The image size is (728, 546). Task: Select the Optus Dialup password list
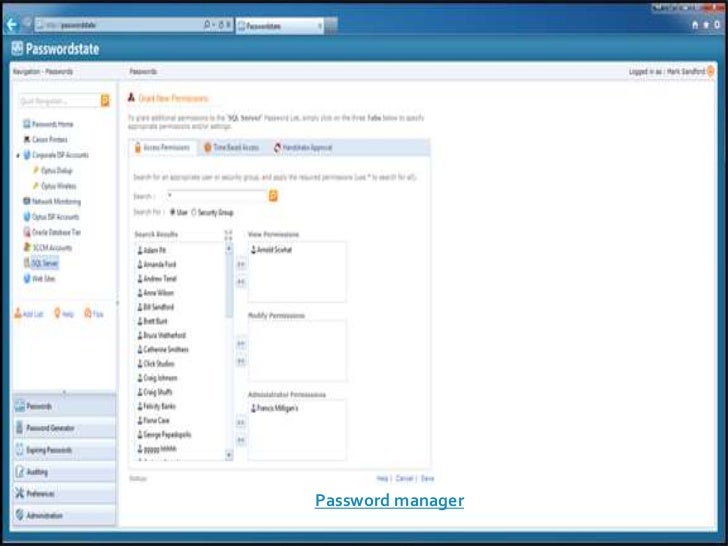click(52, 170)
